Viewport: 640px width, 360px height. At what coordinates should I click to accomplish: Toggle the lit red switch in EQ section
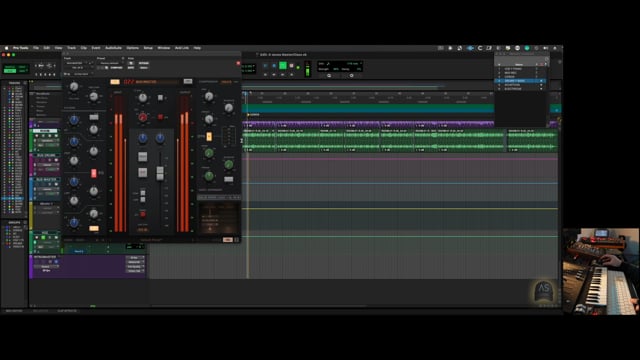pyautogui.click(x=94, y=173)
